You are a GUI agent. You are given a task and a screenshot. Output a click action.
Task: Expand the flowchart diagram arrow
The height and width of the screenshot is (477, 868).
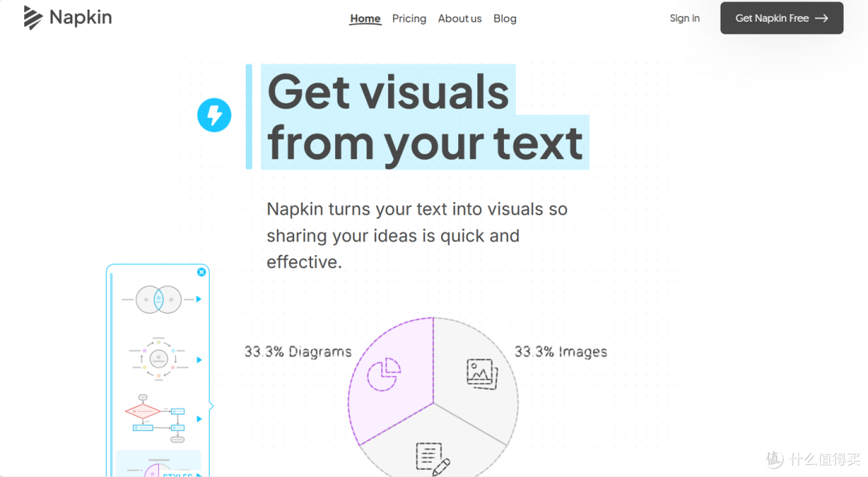(199, 419)
